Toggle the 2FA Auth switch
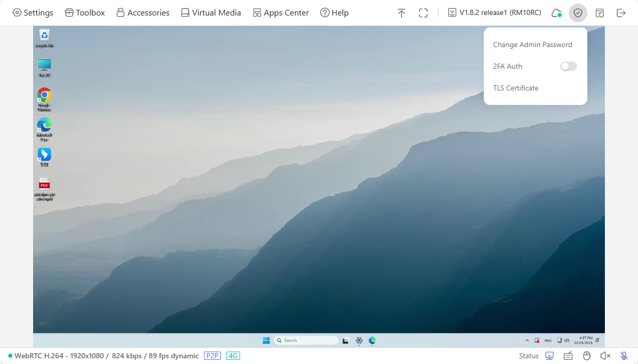Image resolution: width=638 pixels, height=364 pixels. point(568,66)
